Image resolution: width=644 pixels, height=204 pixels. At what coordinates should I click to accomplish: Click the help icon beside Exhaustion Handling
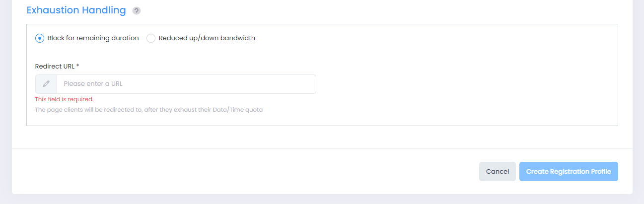coord(137,11)
